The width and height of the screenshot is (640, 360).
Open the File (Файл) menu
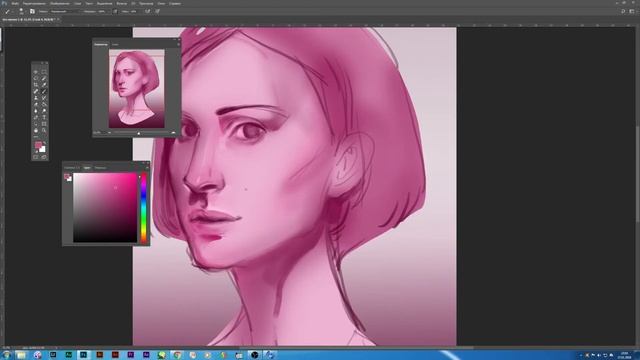(15, 3)
